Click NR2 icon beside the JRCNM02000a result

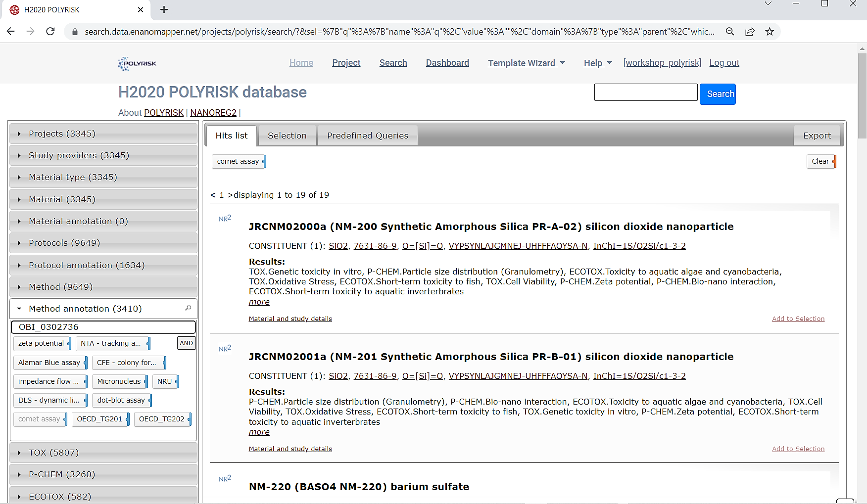pyautogui.click(x=225, y=219)
